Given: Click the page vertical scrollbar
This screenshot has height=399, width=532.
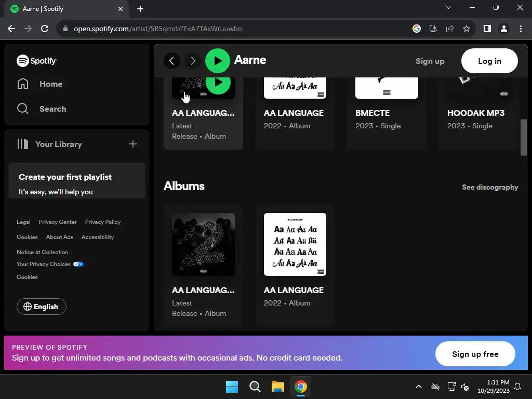Looking at the screenshot, I should coord(524,137).
